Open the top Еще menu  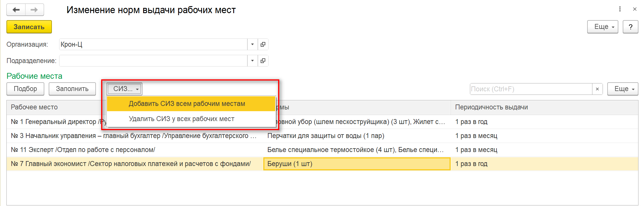(x=603, y=27)
